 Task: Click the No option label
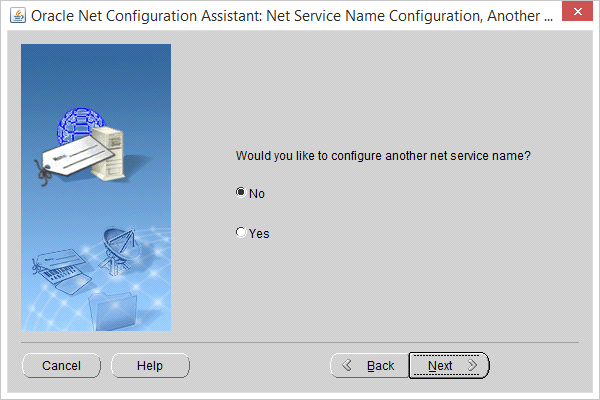tap(257, 194)
